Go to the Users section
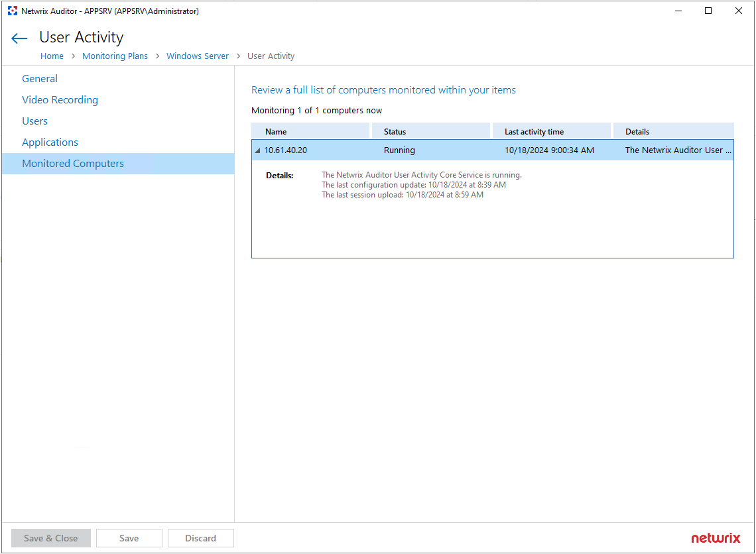Image resolution: width=756 pixels, height=554 pixels. 35,121
